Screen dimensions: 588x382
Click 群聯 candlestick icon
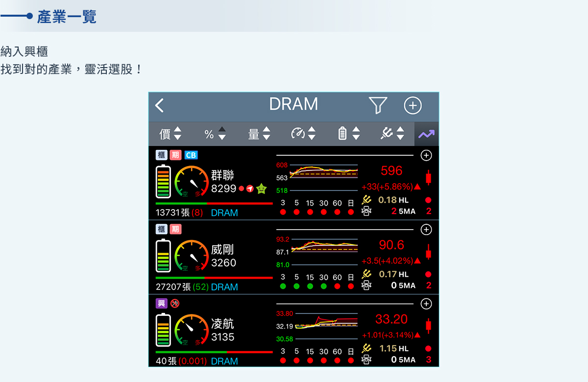pyautogui.click(x=429, y=177)
